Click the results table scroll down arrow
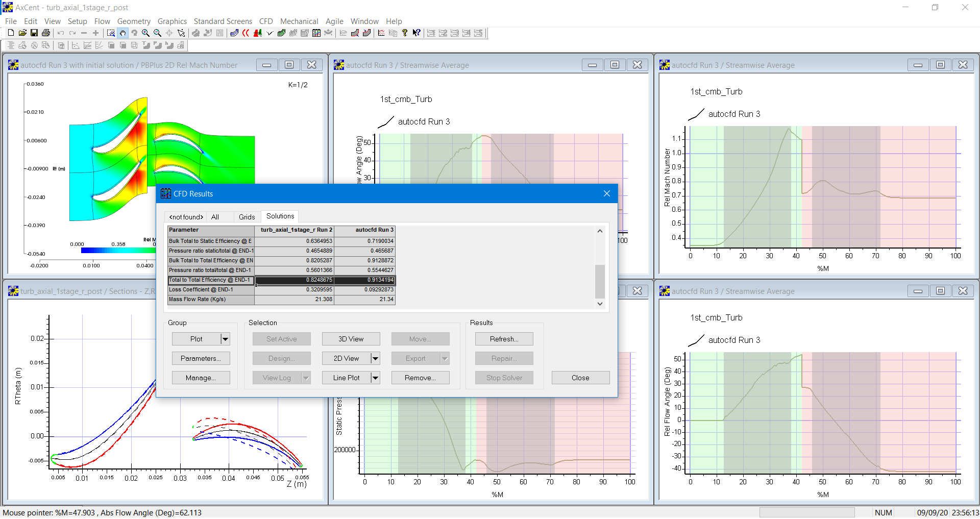The height and width of the screenshot is (519, 980). pyautogui.click(x=600, y=304)
